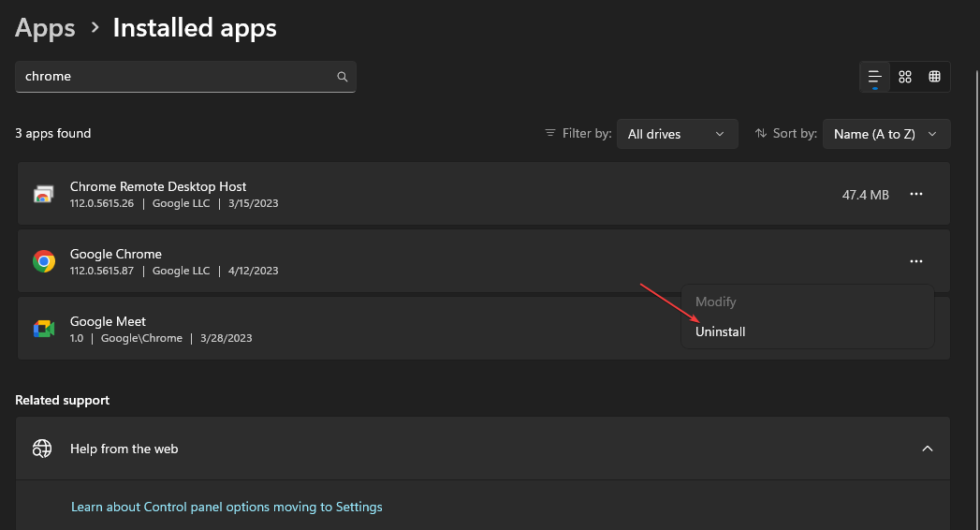Viewport: 980px width, 530px height.
Task: Click the Google Meet app icon
Action: [44, 329]
